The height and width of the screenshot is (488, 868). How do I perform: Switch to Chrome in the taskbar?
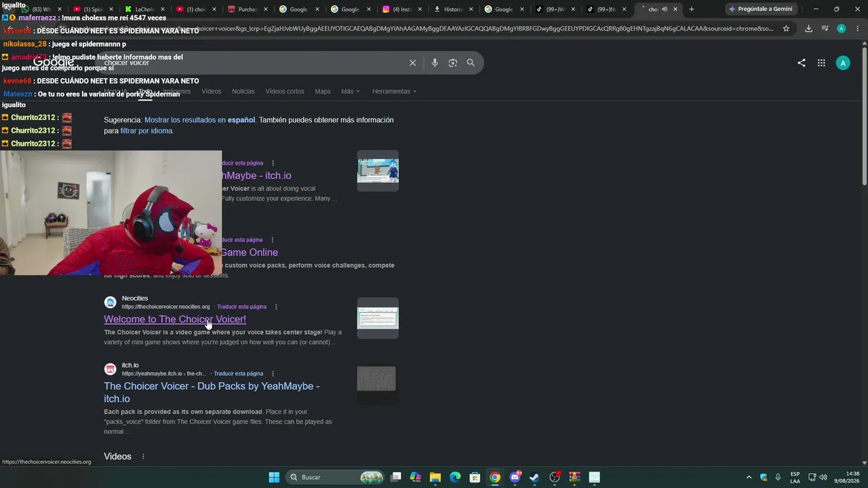coord(495,477)
